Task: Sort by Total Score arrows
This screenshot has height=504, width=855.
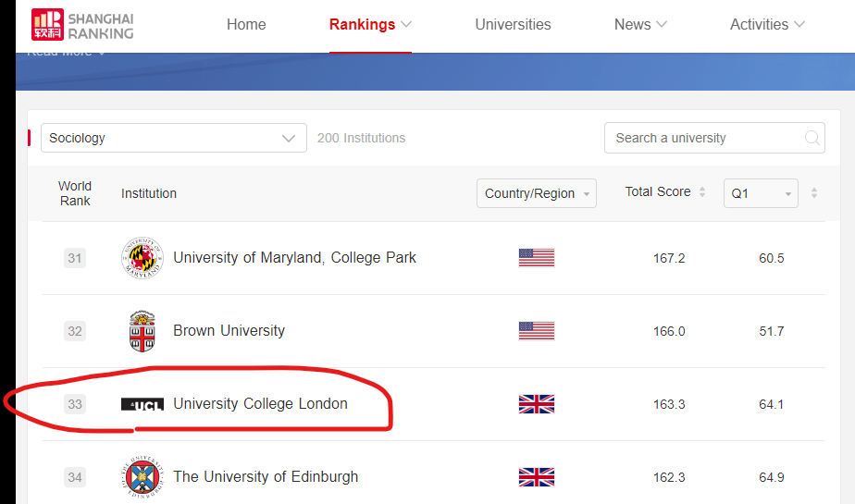Action: click(702, 192)
